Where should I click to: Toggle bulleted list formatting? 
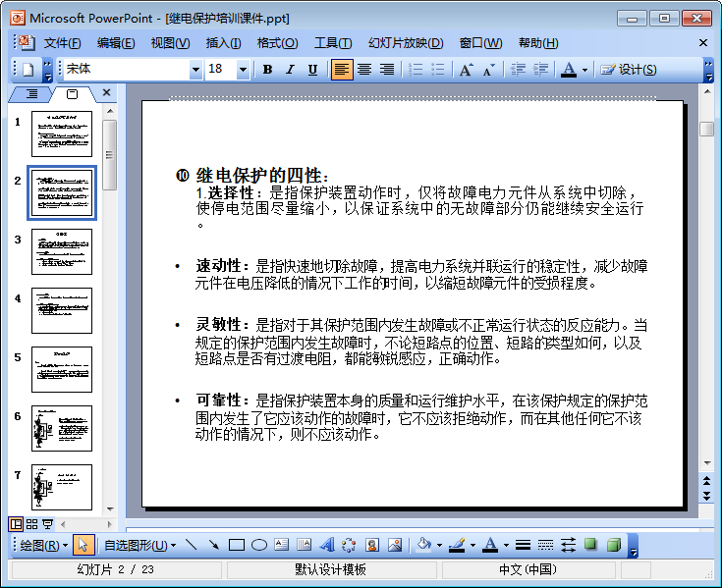pos(437,70)
